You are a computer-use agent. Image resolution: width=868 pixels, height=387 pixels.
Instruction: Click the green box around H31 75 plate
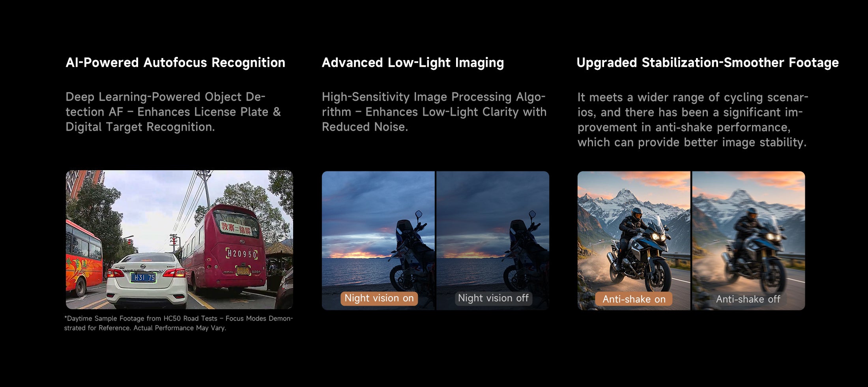143,278
